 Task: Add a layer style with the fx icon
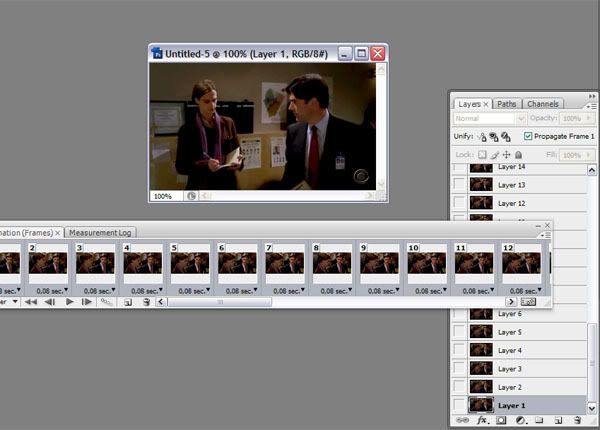pyautogui.click(x=483, y=420)
